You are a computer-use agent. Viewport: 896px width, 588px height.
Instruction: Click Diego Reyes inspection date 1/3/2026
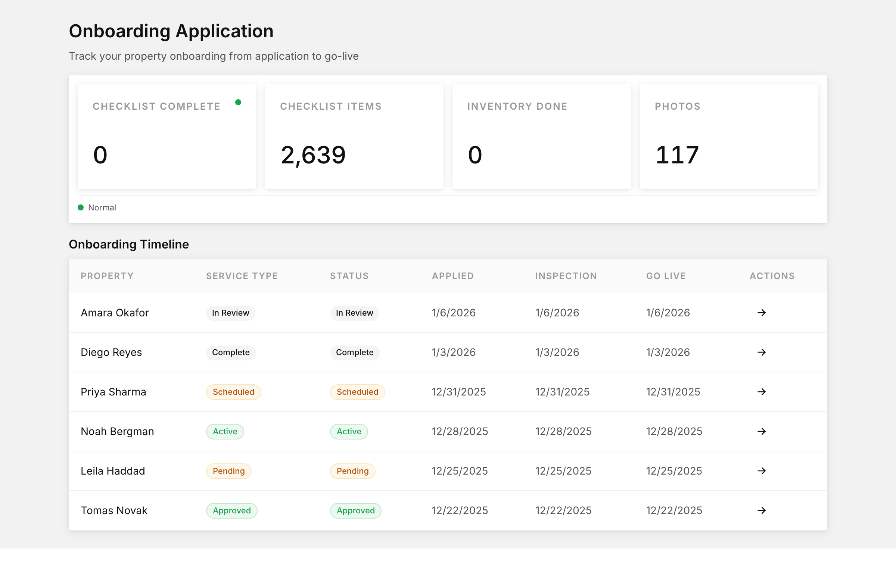pos(557,352)
